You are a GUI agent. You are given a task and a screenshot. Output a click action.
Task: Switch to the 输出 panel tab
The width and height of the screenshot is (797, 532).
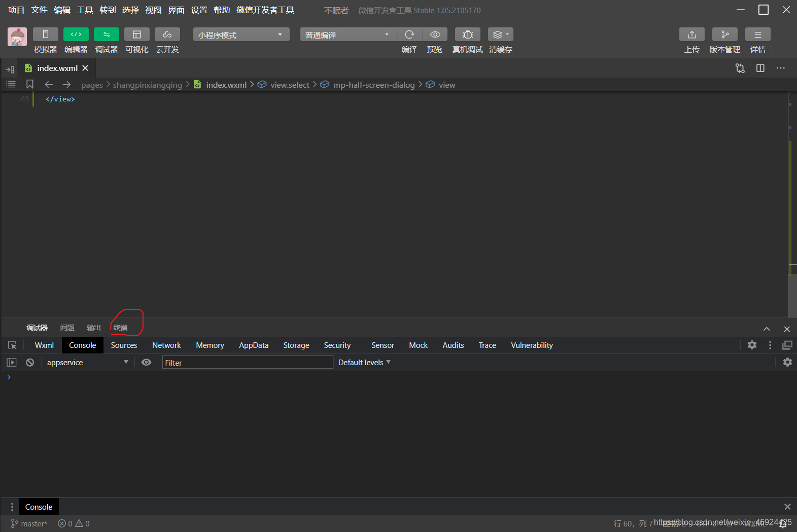pyautogui.click(x=94, y=328)
